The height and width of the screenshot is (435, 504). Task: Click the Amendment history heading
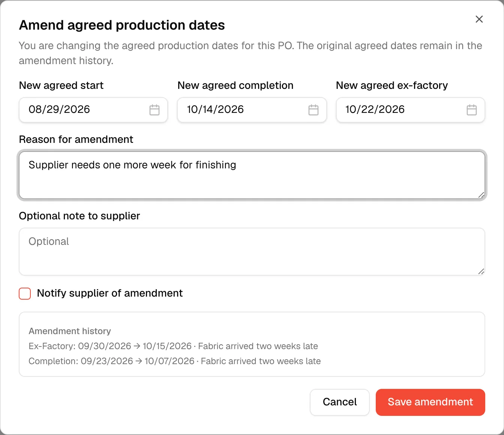pos(70,331)
